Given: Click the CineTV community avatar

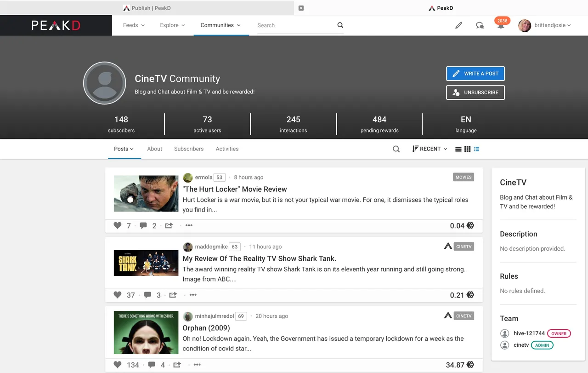Looking at the screenshot, I should (105, 83).
